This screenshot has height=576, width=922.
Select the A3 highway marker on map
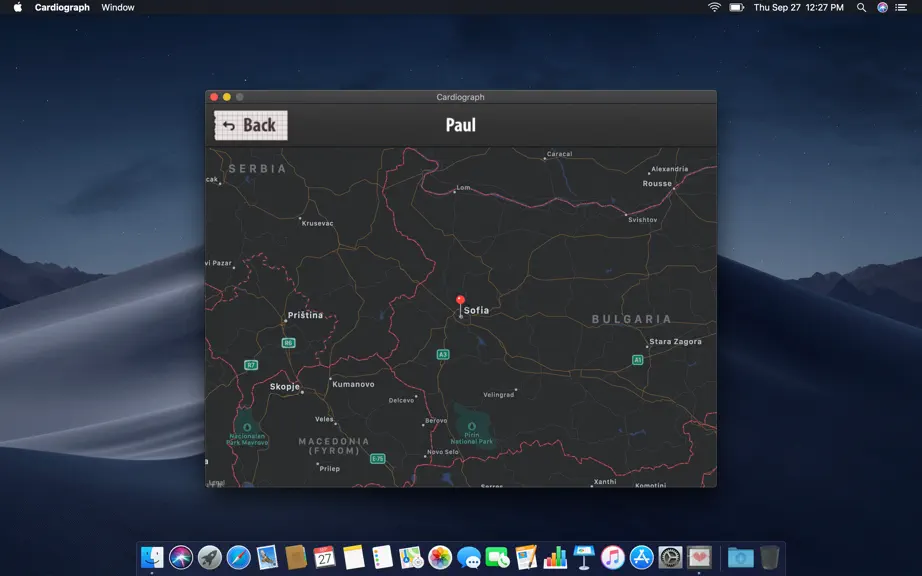[x=443, y=354]
